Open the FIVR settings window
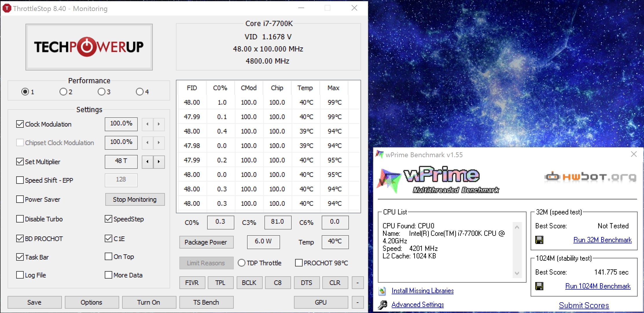 click(x=192, y=283)
